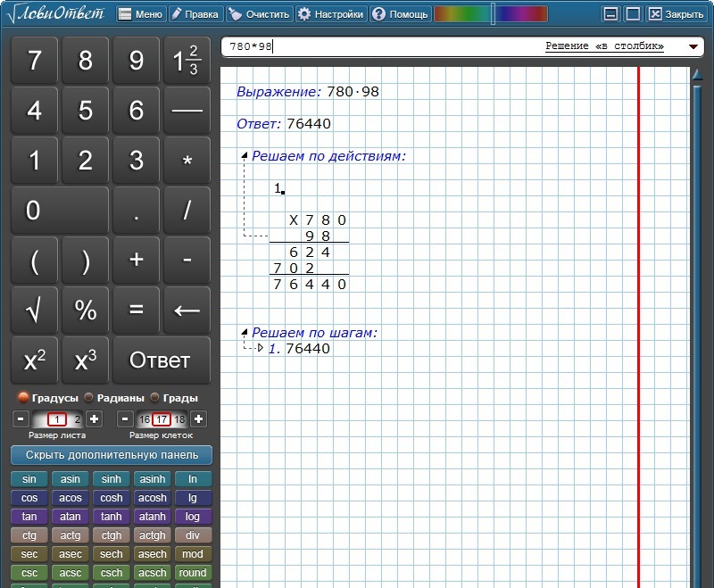This screenshot has height=588, width=714.
Task: Click the Ответ button
Action: [x=161, y=360]
